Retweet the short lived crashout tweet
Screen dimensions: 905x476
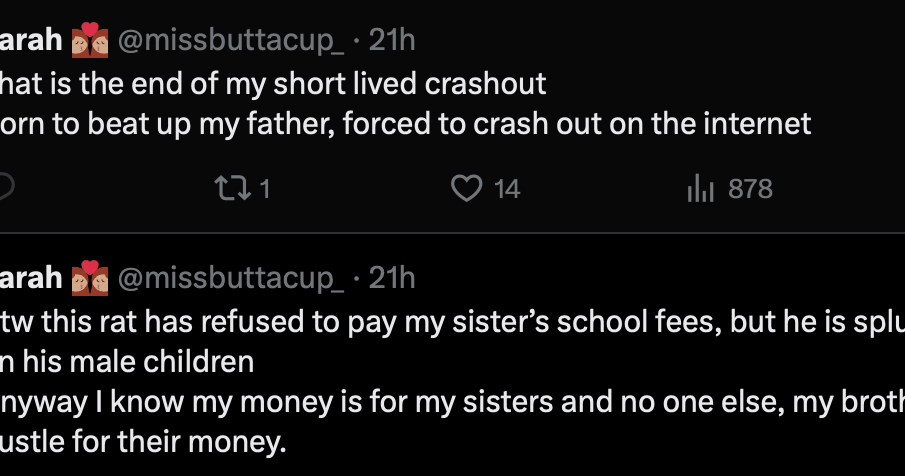[x=233, y=189]
